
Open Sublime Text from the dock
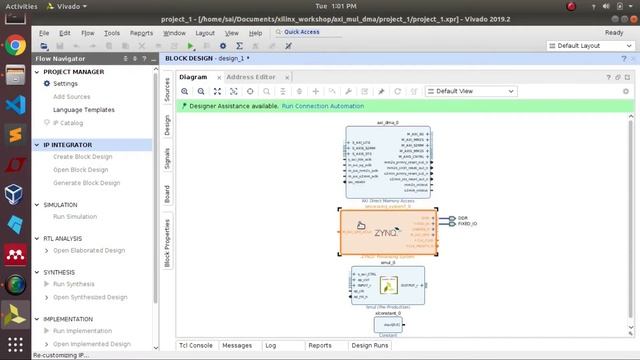15,135
